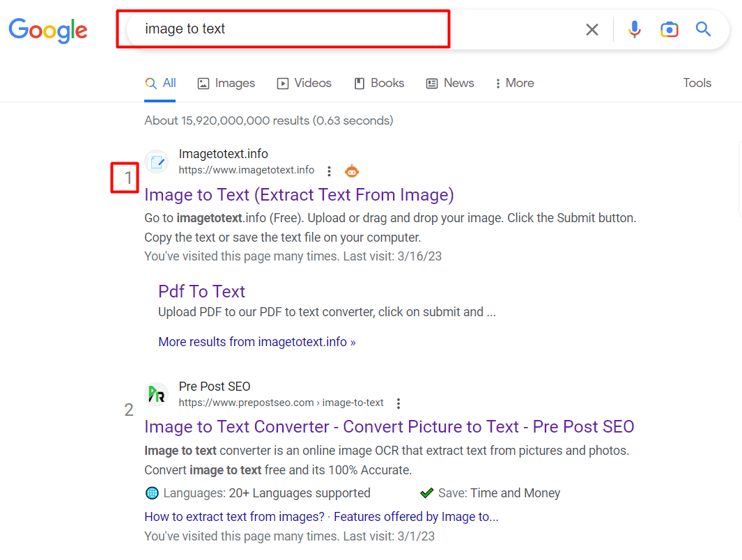Click the prepostseo.com image-to-text URL

click(281, 403)
